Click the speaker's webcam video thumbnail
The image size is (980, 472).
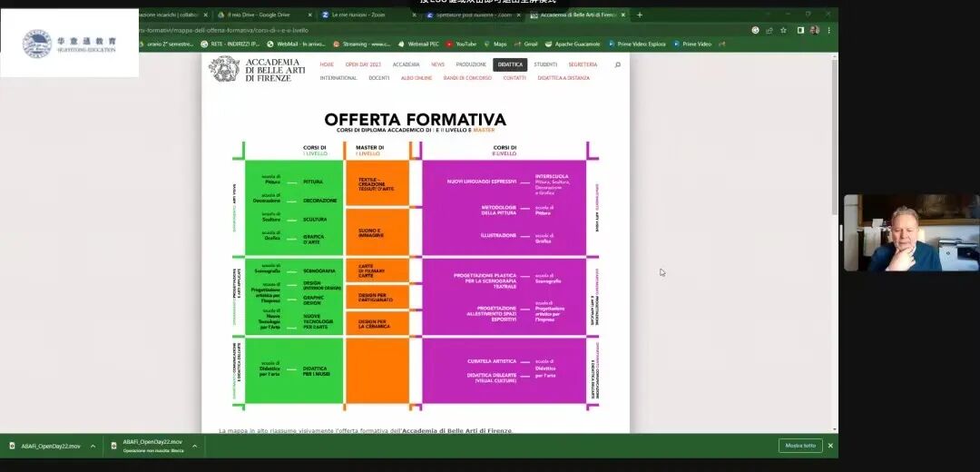click(x=911, y=232)
